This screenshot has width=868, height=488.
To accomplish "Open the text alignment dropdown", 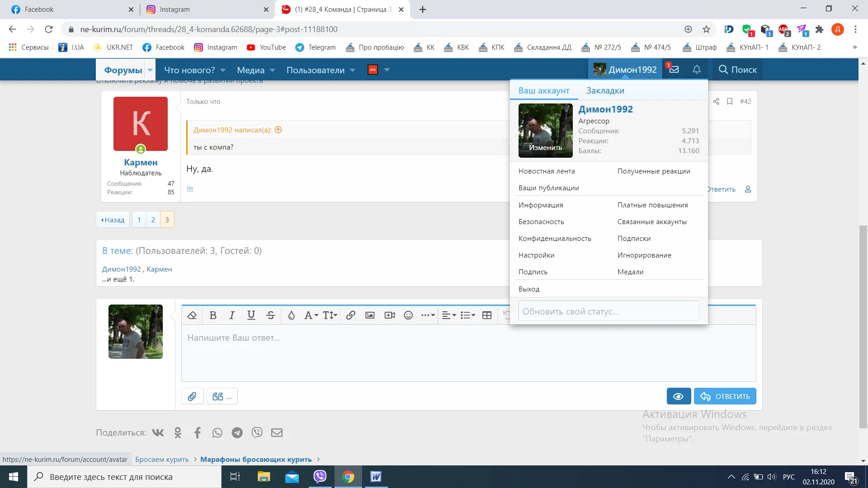I will [x=448, y=315].
